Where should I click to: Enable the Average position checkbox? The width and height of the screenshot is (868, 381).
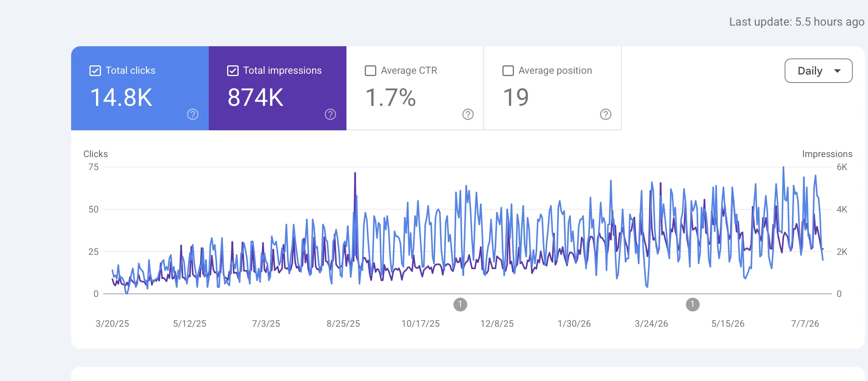[508, 71]
